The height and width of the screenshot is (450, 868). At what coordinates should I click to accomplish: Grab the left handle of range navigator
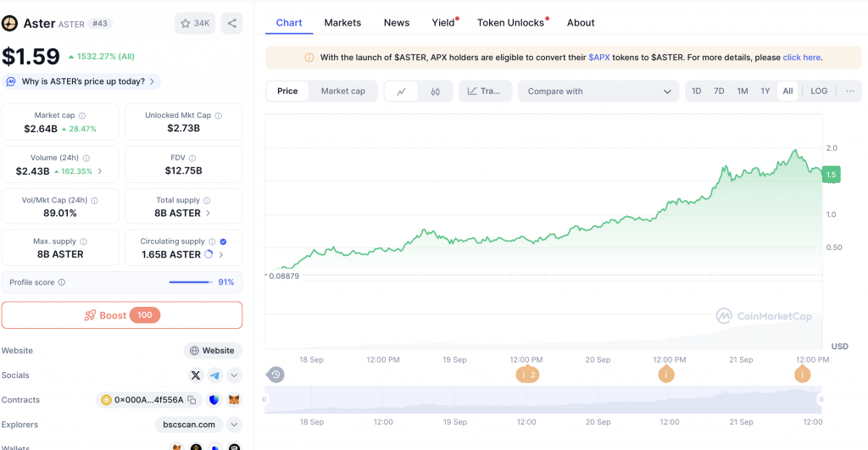[264, 399]
